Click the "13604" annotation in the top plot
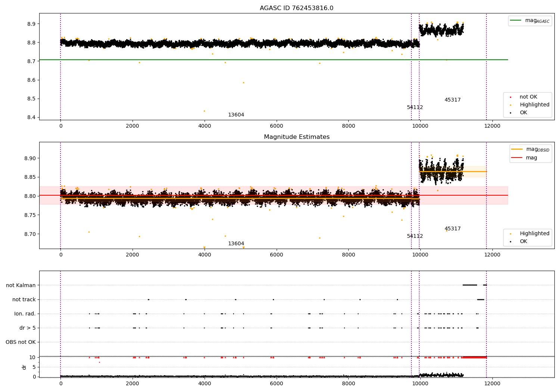Viewport: 560px width, 392px height. pos(236,115)
